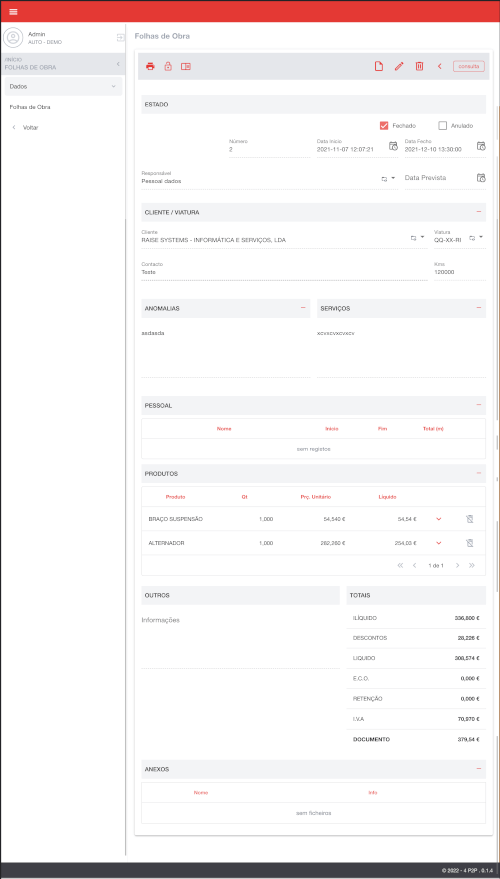
Task: Sort products by Produto column
Action: pos(175,497)
